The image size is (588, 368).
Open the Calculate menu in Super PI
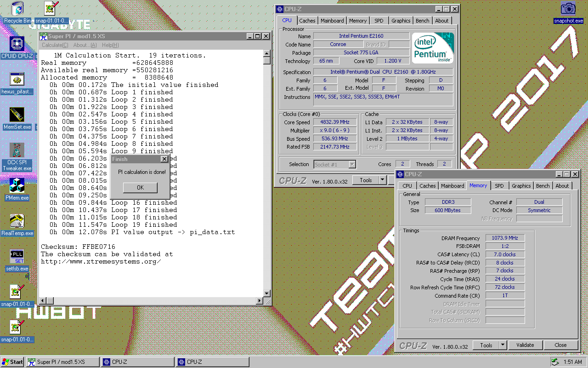(55, 45)
